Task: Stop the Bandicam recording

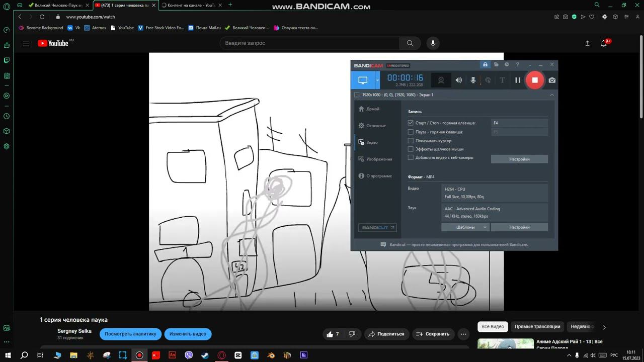Action: pos(535,80)
